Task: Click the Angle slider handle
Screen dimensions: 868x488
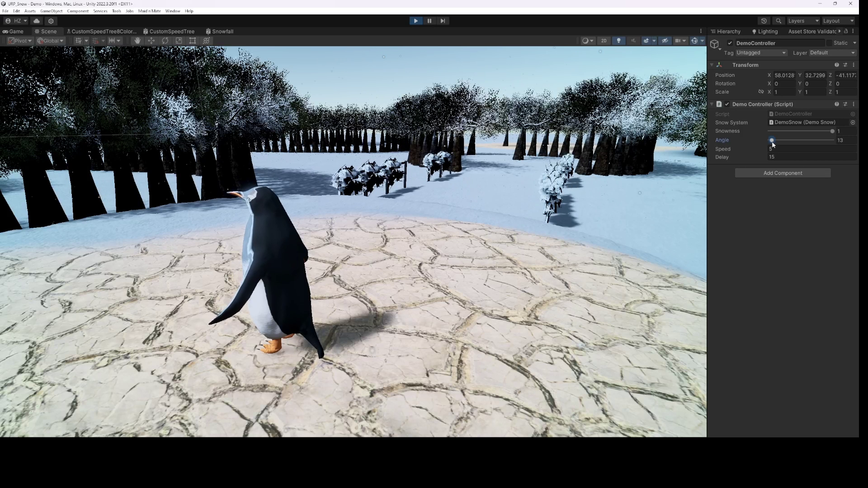Action: tap(772, 140)
